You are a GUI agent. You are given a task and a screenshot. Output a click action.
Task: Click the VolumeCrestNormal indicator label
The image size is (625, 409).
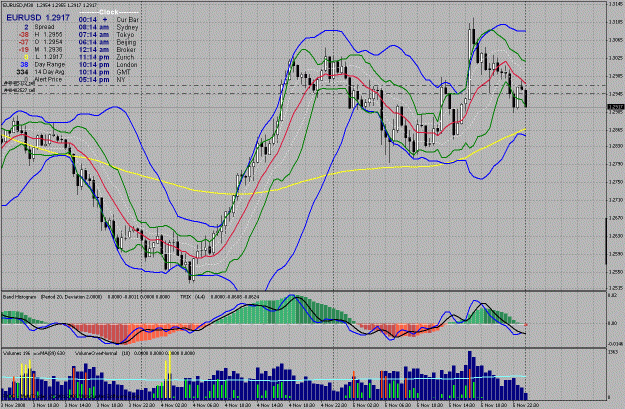coord(96,353)
